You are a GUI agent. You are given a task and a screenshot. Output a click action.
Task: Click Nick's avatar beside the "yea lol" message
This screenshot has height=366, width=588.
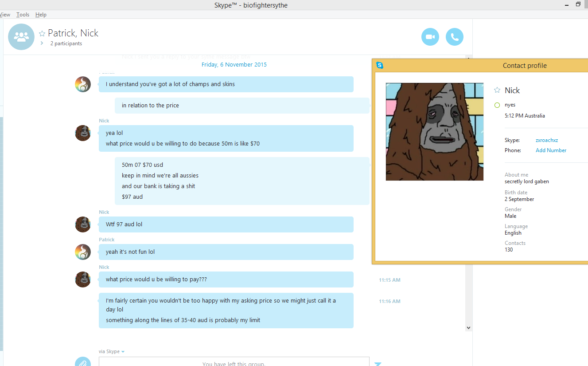click(x=83, y=133)
